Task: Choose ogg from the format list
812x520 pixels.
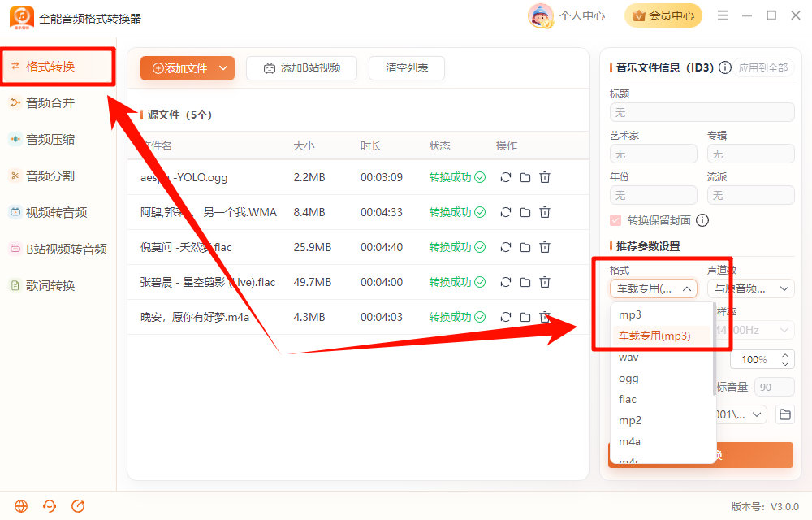Action: pyautogui.click(x=663, y=378)
